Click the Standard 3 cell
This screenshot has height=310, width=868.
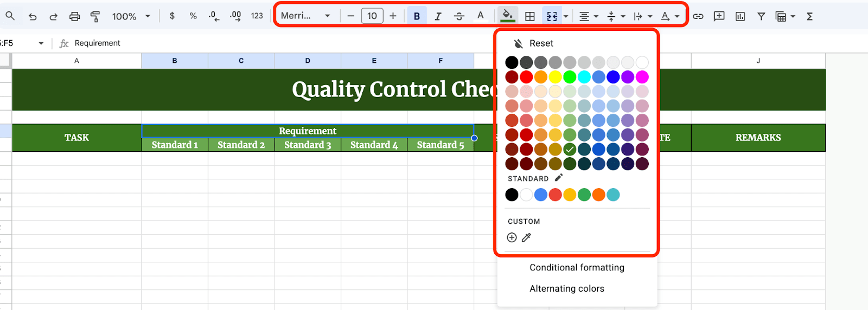tap(308, 145)
